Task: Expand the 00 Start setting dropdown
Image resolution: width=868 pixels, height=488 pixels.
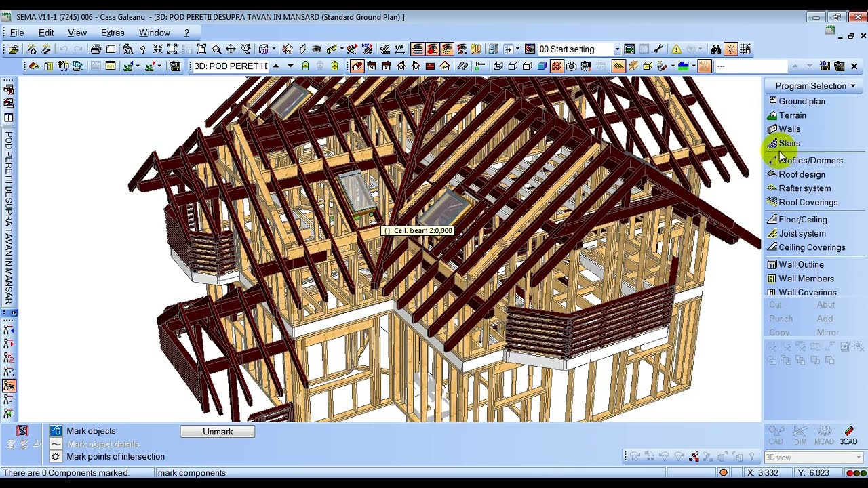Action: (617, 49)
